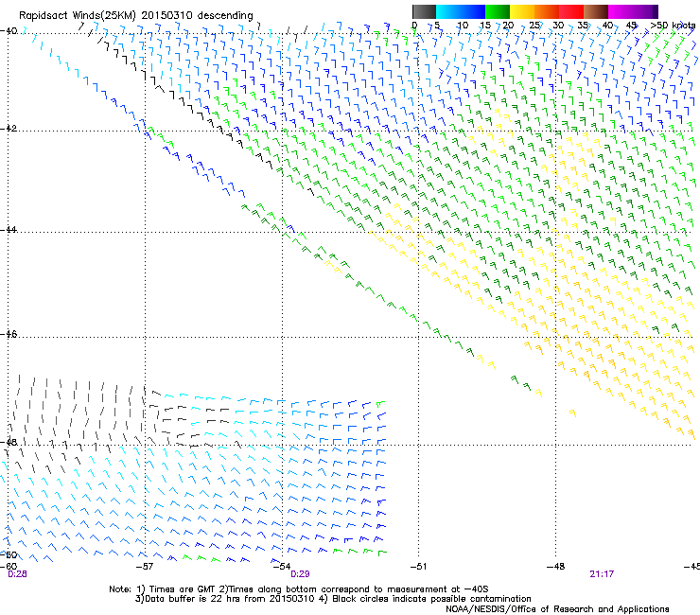This screenshot has width=700, height=615.
Task: Click the 'NOAA/NESDIS/Office of Research and Applications' credit
Action: [557, 609]
